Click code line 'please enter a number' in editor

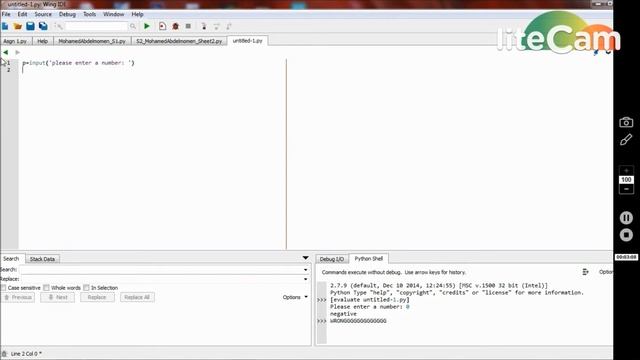pos(78,63)
